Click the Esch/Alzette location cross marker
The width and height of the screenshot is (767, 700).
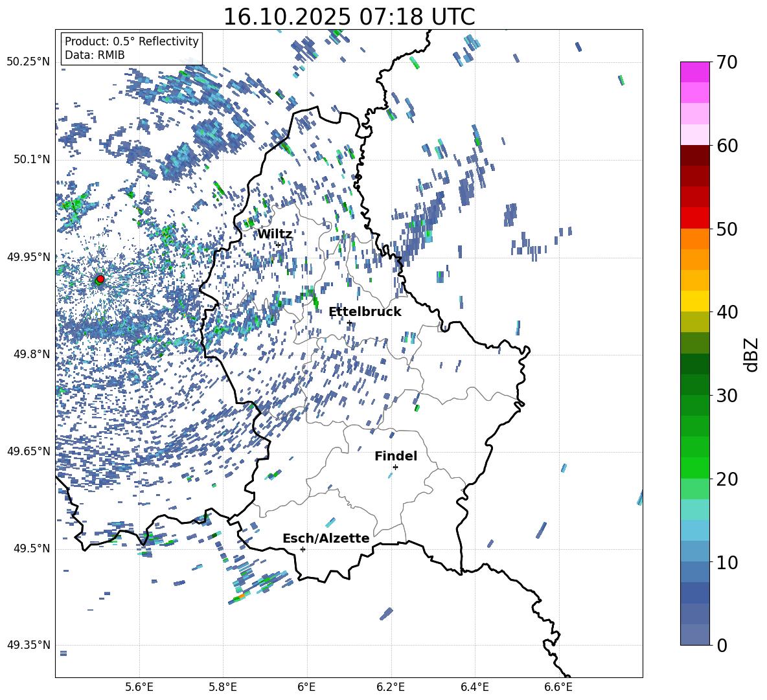pos(303,549)
